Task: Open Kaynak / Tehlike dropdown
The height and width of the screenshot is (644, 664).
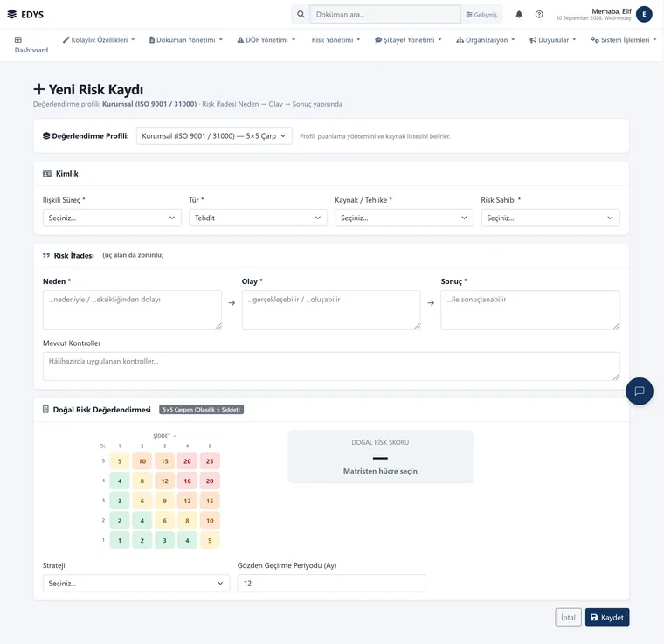Action: click(x=404, y=218)
